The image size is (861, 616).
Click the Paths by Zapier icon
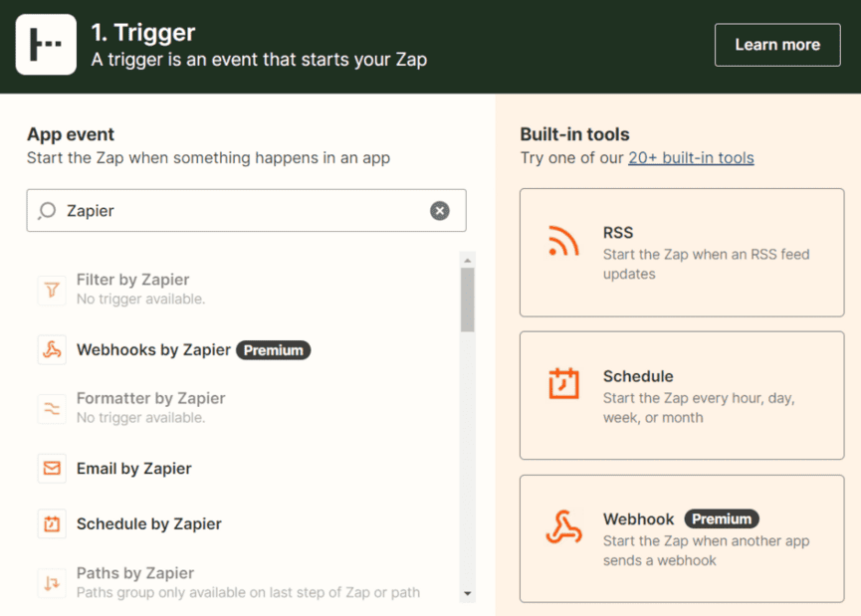[x=52, y=583]
